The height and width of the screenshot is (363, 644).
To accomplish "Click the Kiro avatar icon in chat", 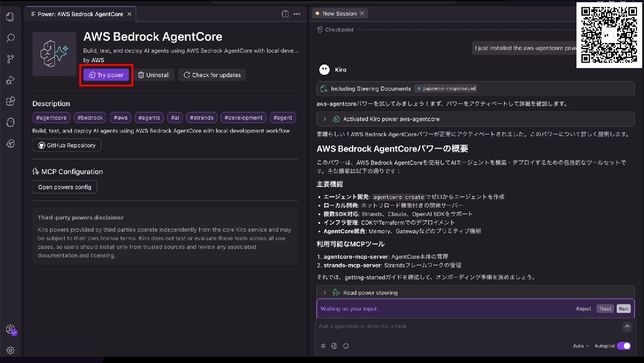I will pyautogui.click(x=324, y=70).
